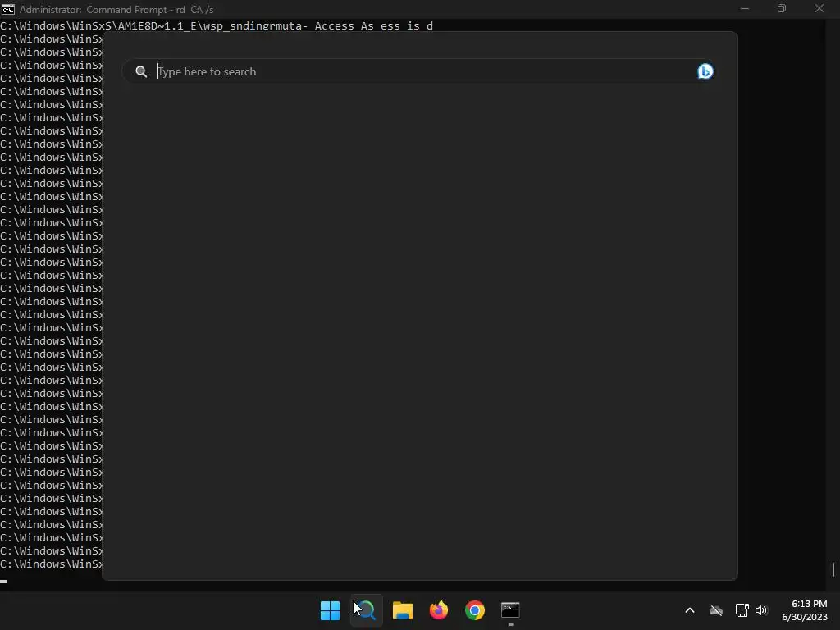
Task: Launch Google Chrome from the taskbar
Action: coord(475,610)
